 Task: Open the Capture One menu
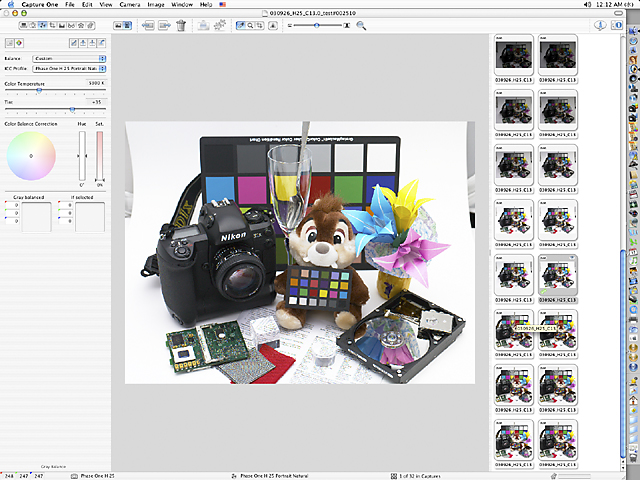pyautogui.click(x=40, y=4)
